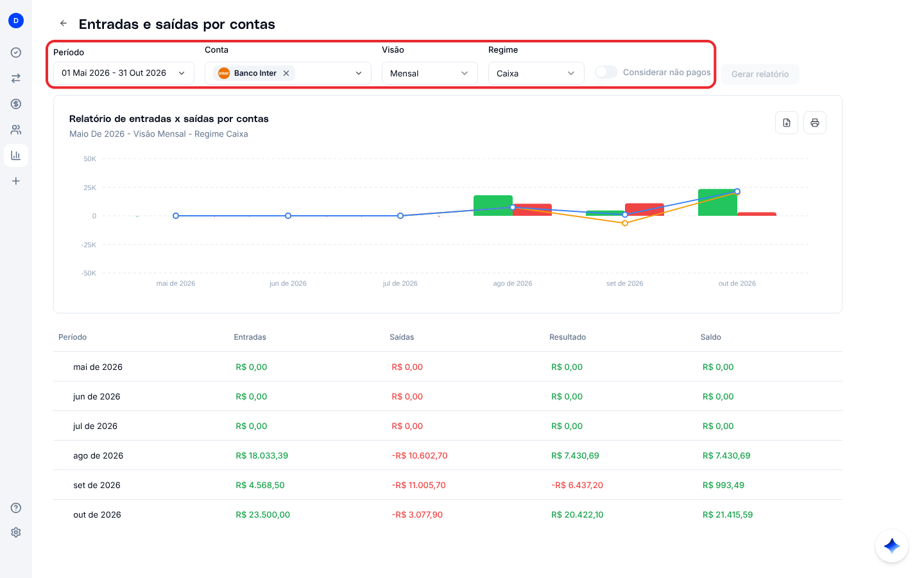Click the 'R$ 18.033,39' entradas value
The width and height of the screenshot is (924, 578).
coord(262,455)
